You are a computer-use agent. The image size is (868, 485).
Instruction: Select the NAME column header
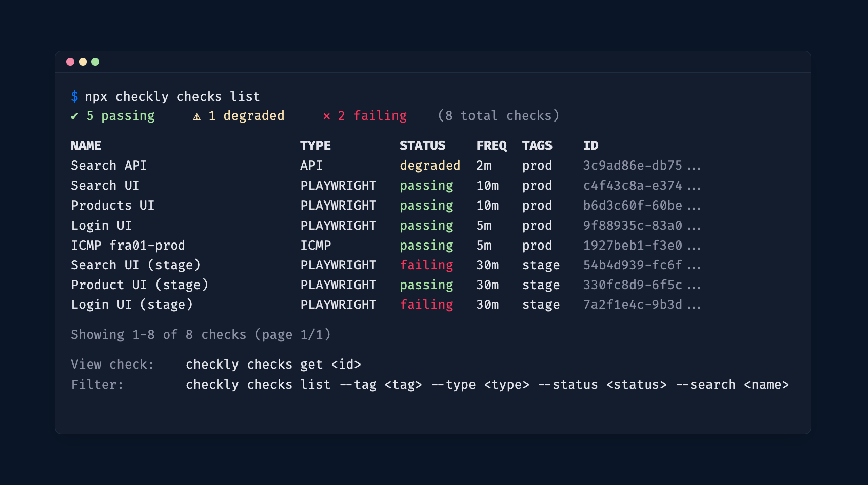click(x=86, y=145)
